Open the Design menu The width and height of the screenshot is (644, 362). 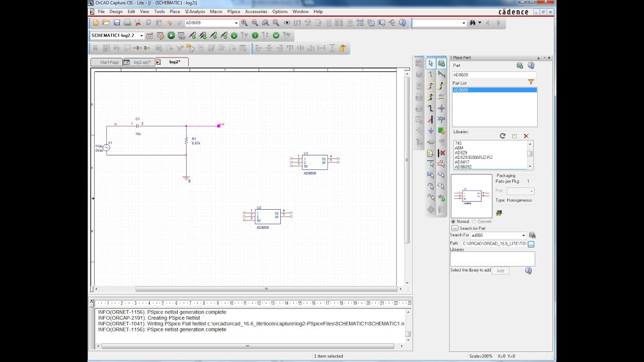point(116,12)
